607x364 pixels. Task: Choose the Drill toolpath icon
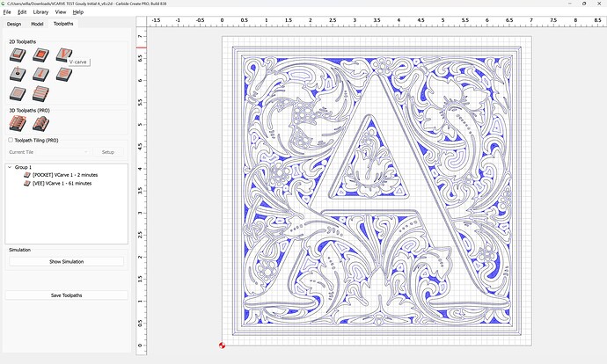17,75
